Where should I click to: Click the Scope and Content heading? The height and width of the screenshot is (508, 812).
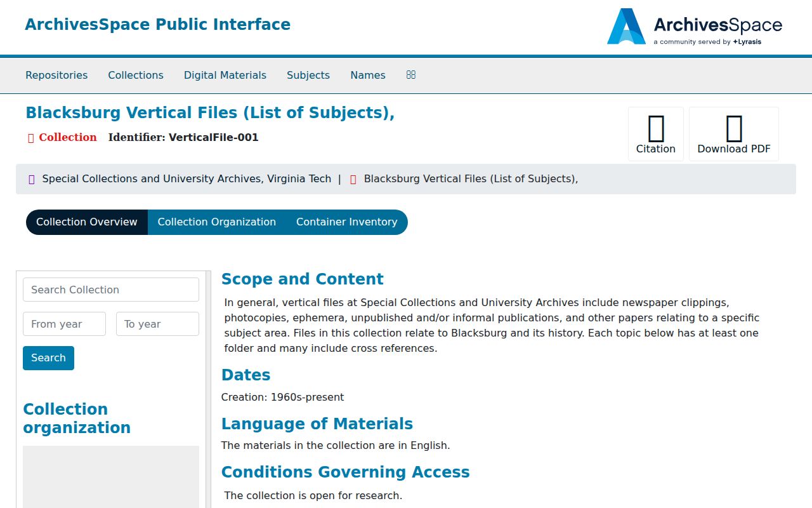pos(303,279)
